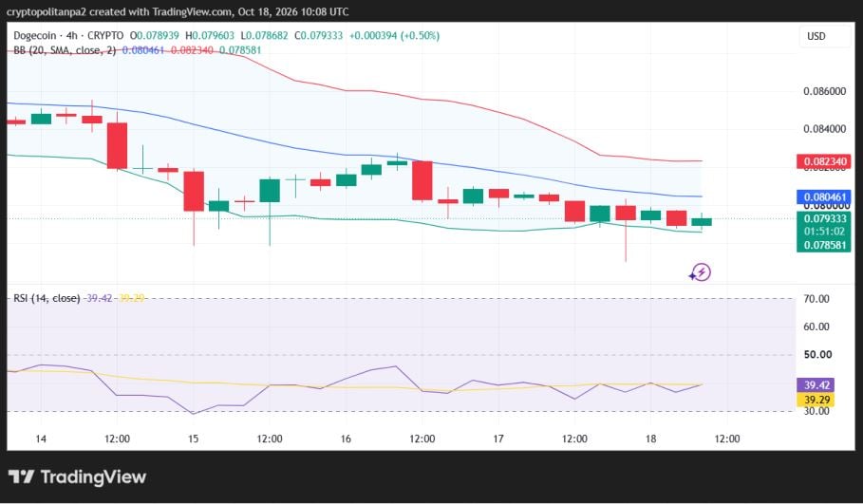Click the 50.00 RSI axis label
Viewport: 863px width, 504px height.
[817, 354]
